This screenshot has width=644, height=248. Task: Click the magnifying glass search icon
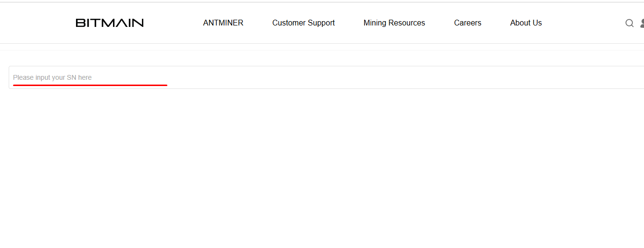coord(629,23)
